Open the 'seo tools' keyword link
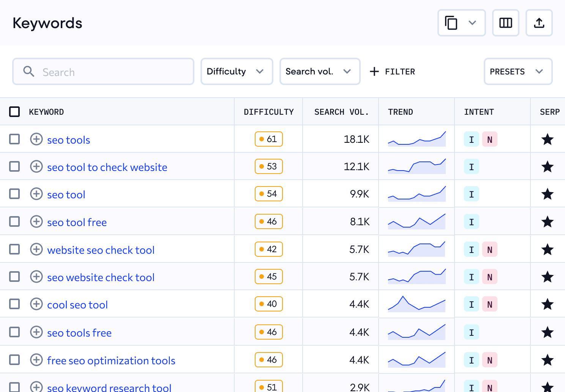Image resolution: width=565 pixels, height=392 pixels. pos(69,140)
